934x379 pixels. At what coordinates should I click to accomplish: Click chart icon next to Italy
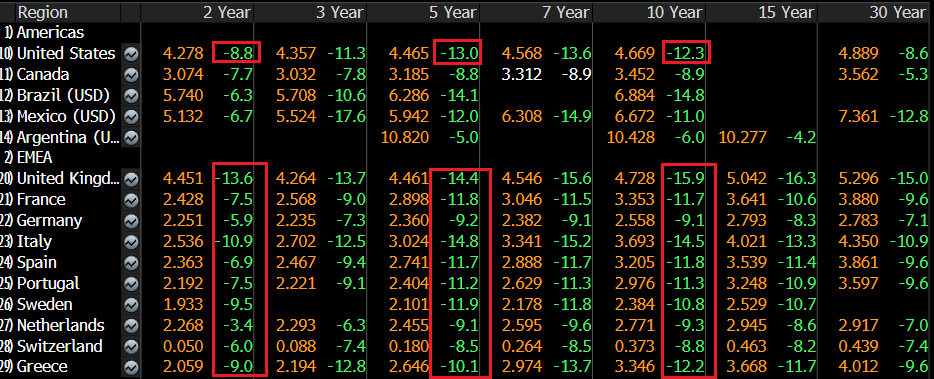tap(131, 241)
